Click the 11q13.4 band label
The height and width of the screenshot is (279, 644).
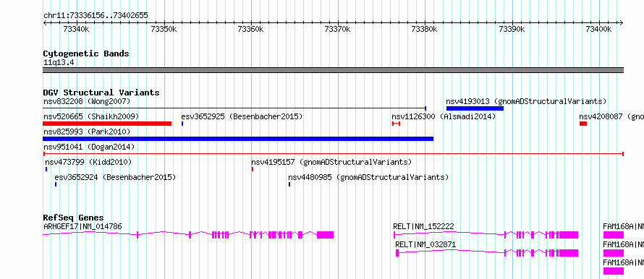59,63
